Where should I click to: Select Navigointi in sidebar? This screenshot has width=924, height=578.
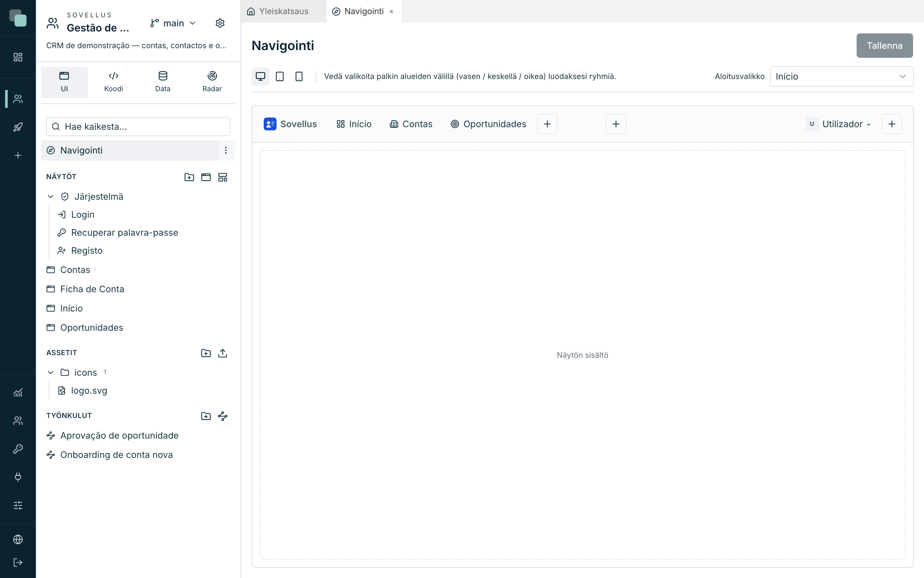click(x=130, y=150)
